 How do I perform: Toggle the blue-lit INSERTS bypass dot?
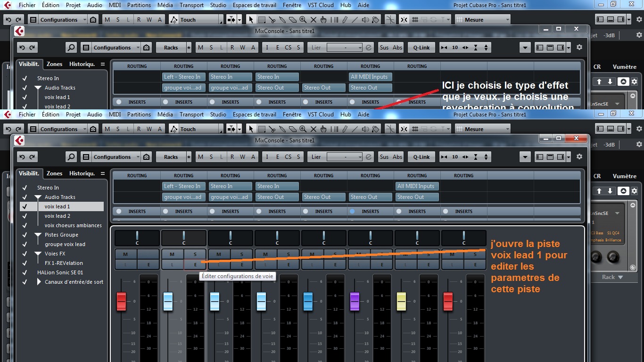[352, 212]
